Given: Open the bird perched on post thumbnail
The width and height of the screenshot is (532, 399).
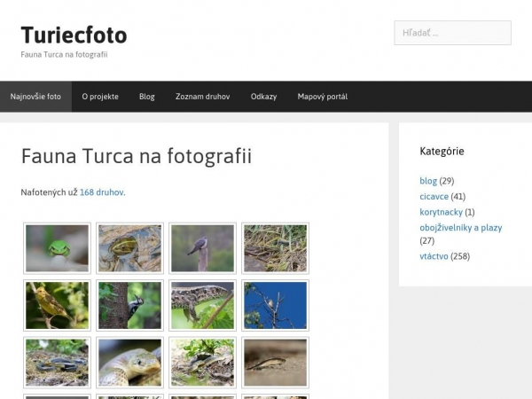Looking at the screenshot, I should tap(202, 248).
